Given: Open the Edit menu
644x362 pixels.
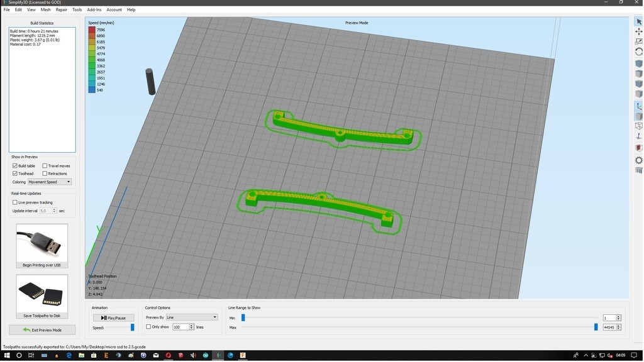Looking at the screenshot, I should pyautogui.click(x=18, y=9).
